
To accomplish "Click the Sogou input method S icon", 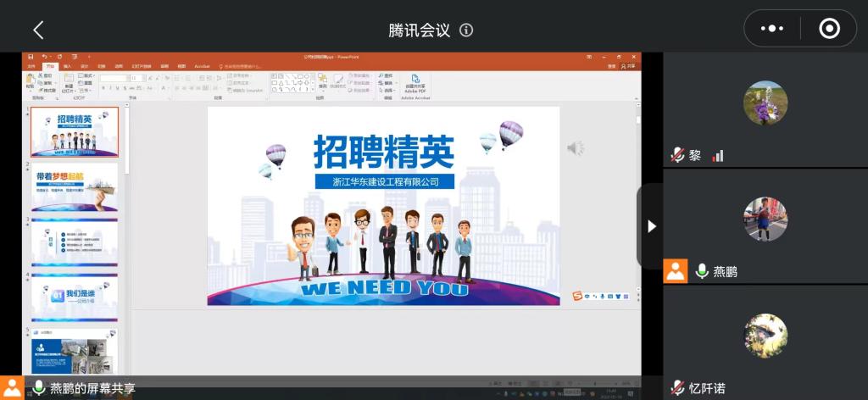I will 578,296.
